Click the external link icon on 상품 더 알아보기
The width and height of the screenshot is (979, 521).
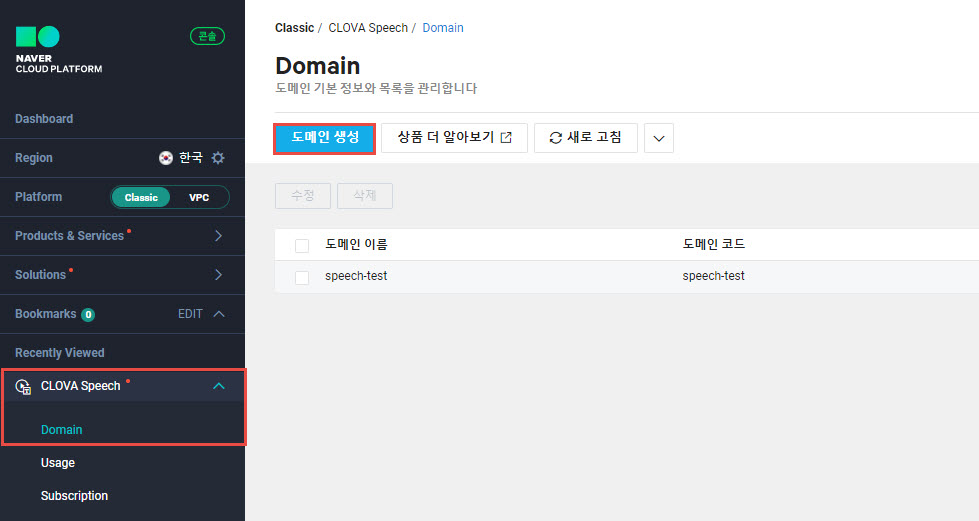point(506,137)
